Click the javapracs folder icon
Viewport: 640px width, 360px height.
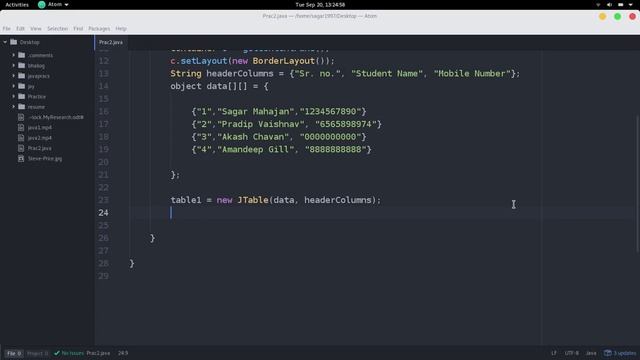(22, 76)
